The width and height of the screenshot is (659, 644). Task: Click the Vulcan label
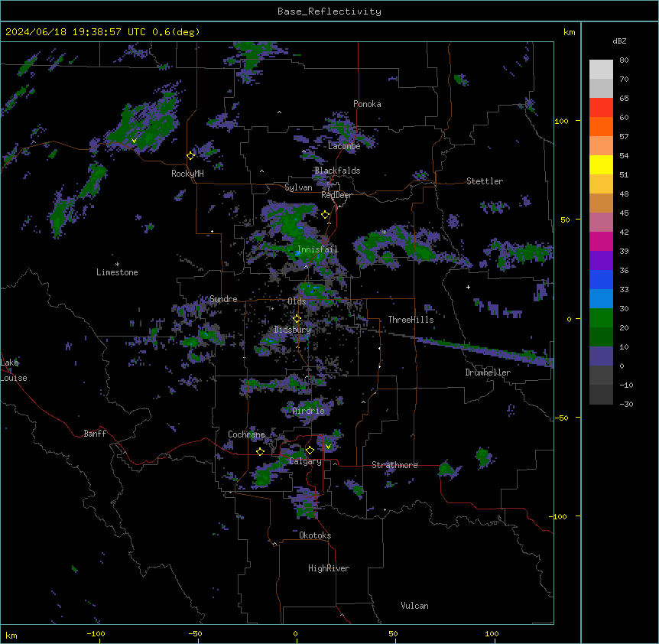[x=415, y=606]
